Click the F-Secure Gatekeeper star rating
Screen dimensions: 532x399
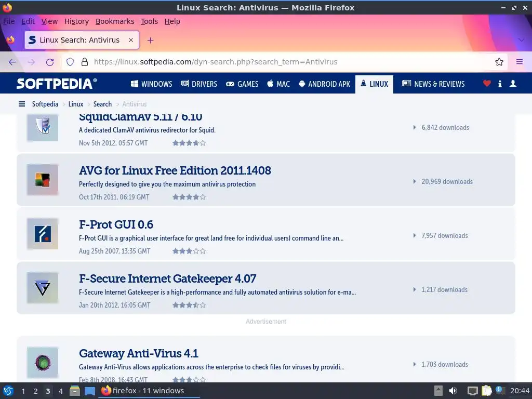click(x=189, y=305)
